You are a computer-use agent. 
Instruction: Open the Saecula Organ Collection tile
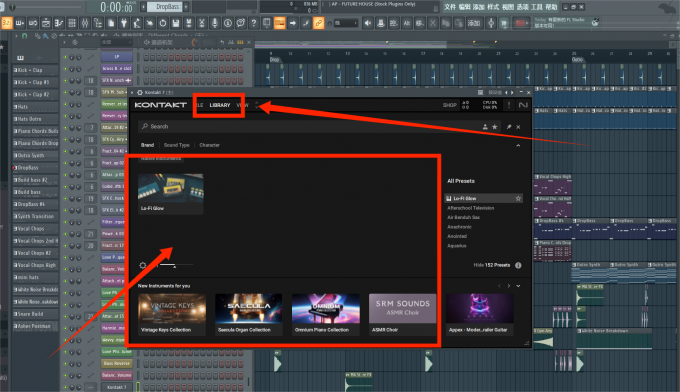248,314
